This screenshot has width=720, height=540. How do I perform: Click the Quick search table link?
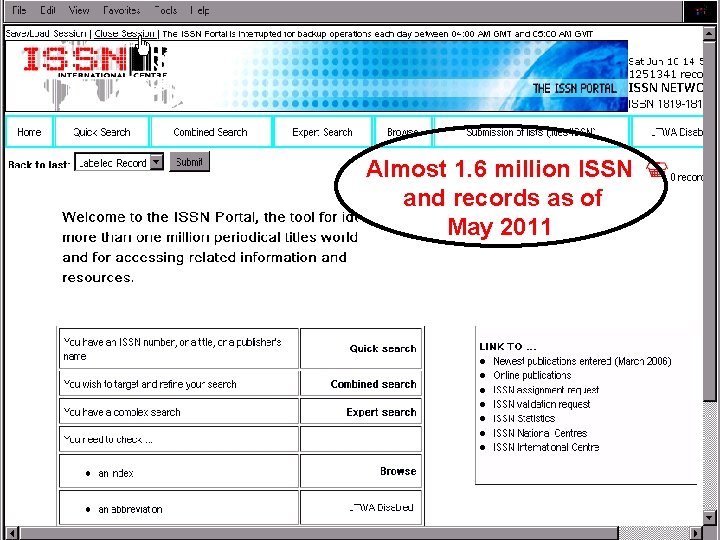[x=383, y=349]
